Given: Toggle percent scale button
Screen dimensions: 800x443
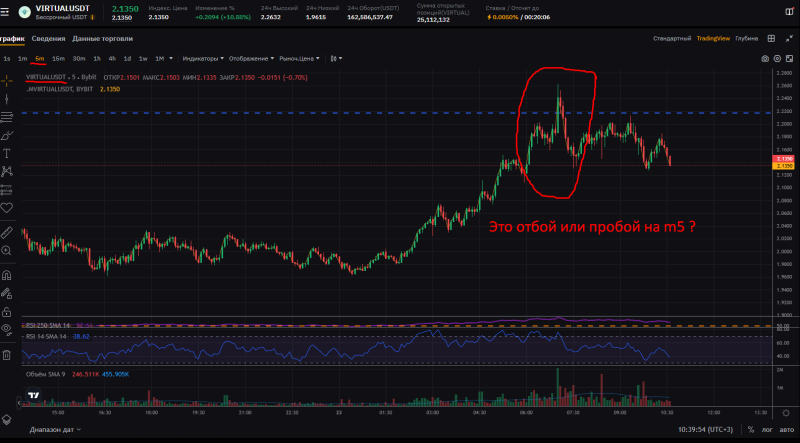Looking at the screenshot, I should point(751,430).
